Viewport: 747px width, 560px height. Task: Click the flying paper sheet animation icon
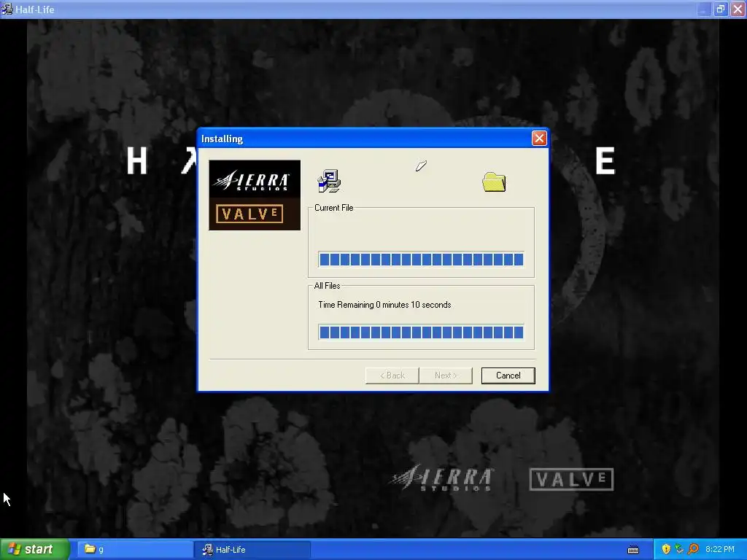pyautogui.click(x=421, y=166)
